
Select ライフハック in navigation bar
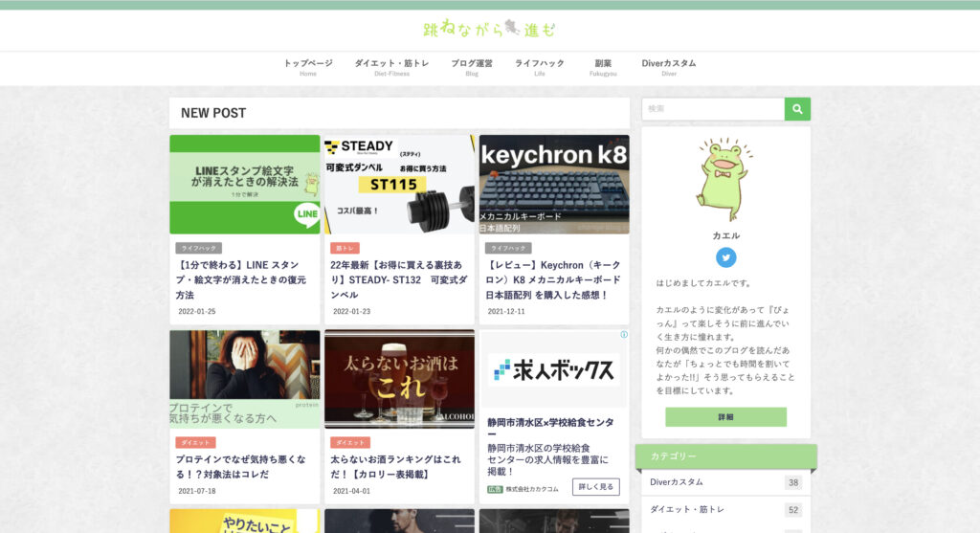(x=540, y=67)
